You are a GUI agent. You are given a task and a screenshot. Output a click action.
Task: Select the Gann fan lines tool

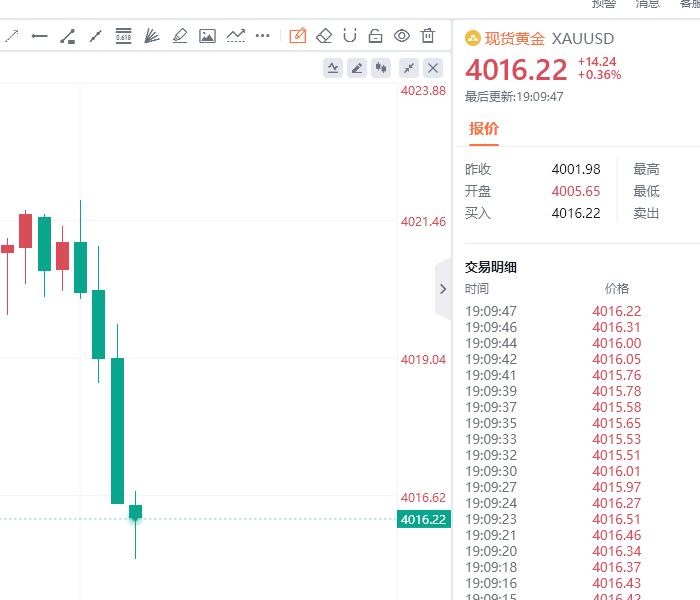(x=152, y=36)
